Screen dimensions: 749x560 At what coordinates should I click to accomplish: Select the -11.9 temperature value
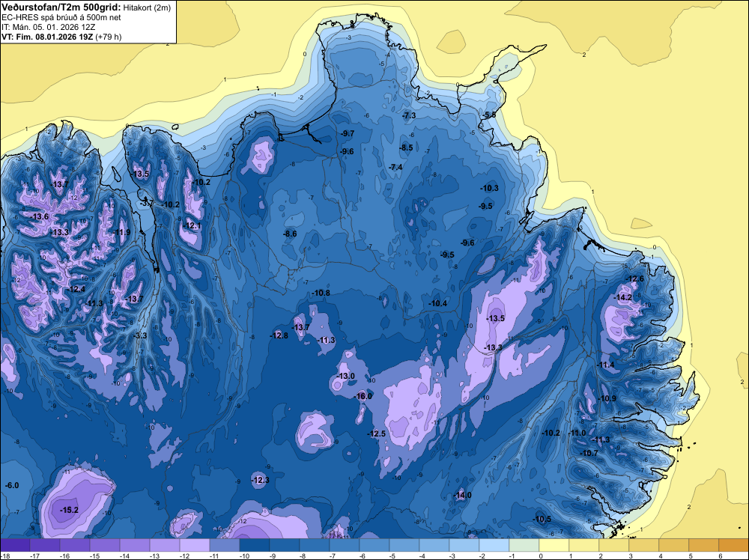(122, 233)
